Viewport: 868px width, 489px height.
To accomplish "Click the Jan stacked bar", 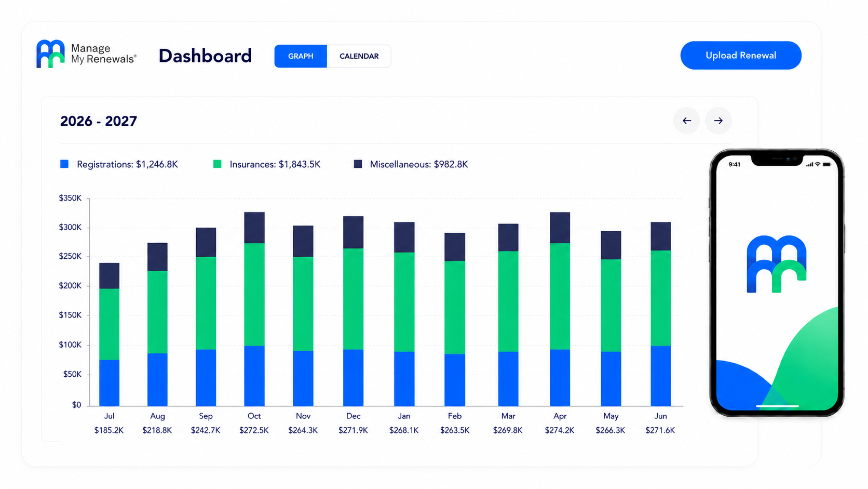I will [x=404, y=314].
